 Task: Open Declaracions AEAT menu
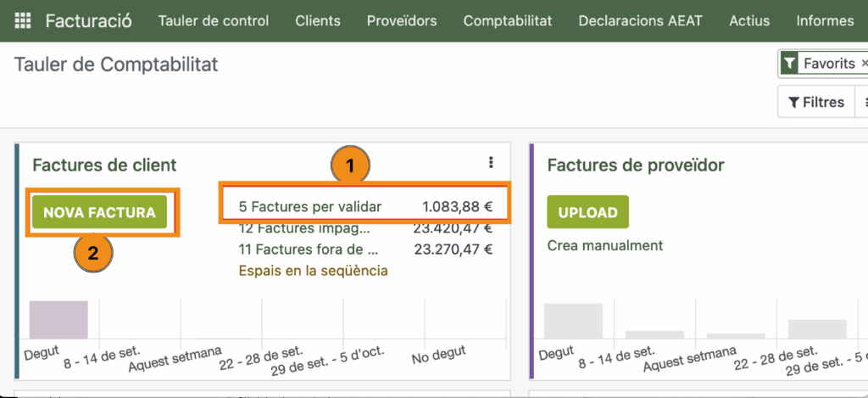640,20
